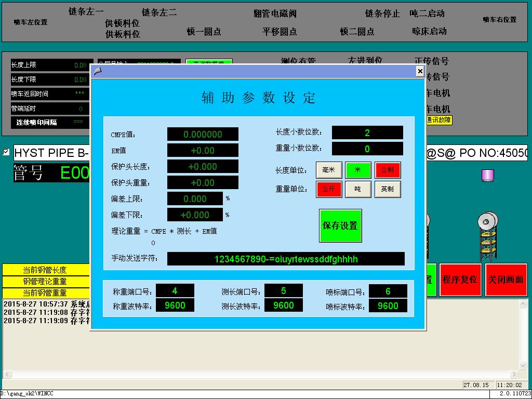
Task: Choose 公斤 as the weight unit
Action: click(329, 189)
